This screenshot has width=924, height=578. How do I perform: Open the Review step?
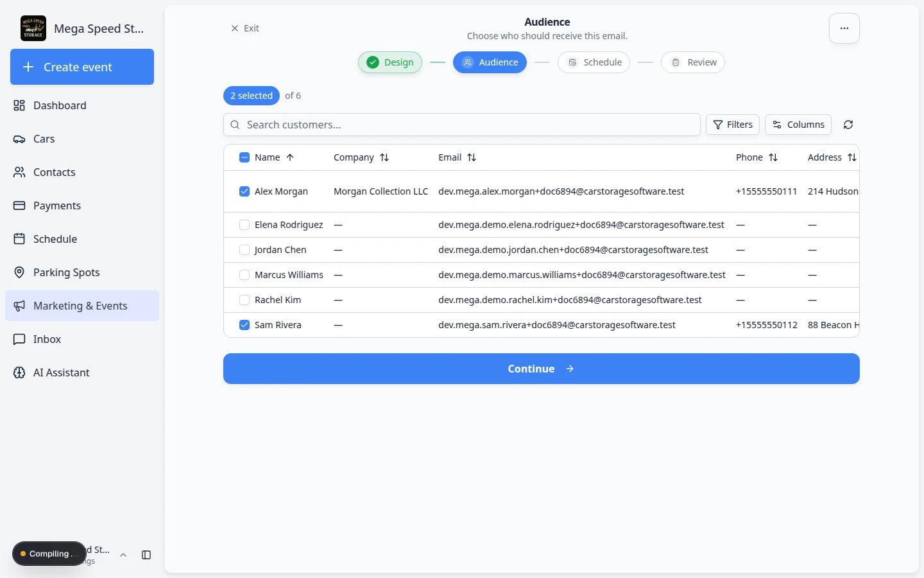[693, 62]
